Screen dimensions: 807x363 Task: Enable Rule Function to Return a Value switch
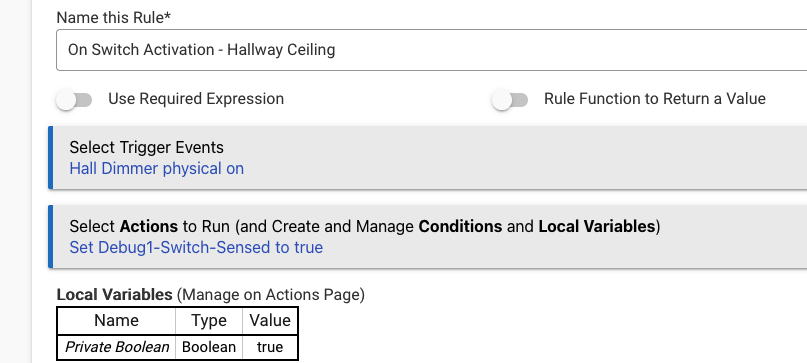click(x=510, y=99)
